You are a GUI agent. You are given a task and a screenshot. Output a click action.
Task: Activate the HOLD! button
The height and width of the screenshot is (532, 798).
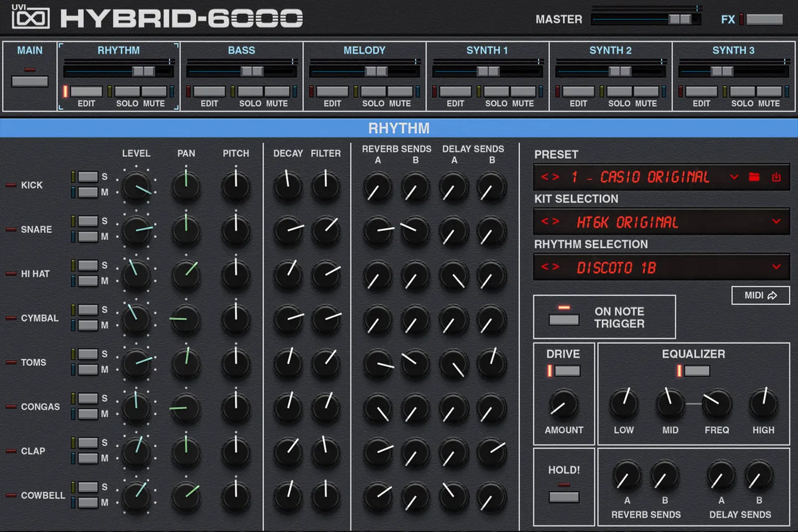click(564, 495)
